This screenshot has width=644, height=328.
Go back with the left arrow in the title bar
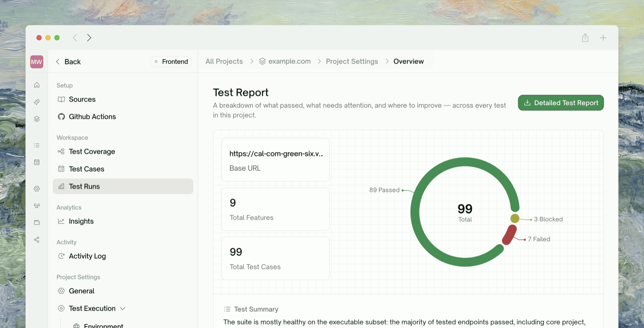tap(75, 38)
